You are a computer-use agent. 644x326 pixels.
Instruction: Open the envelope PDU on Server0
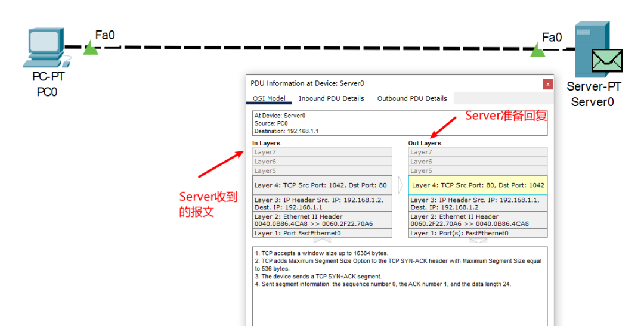(x=608, y=61)
